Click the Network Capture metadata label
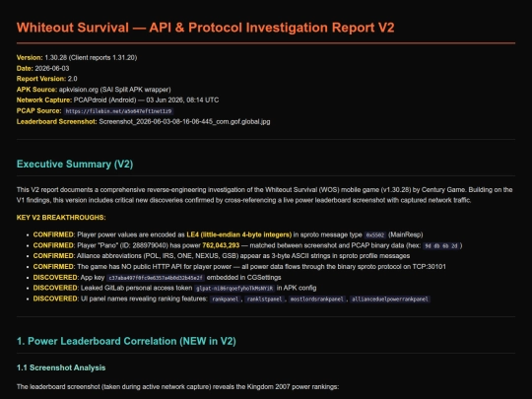This screenshot has width=532, height=399. click(x=44, y=100)
